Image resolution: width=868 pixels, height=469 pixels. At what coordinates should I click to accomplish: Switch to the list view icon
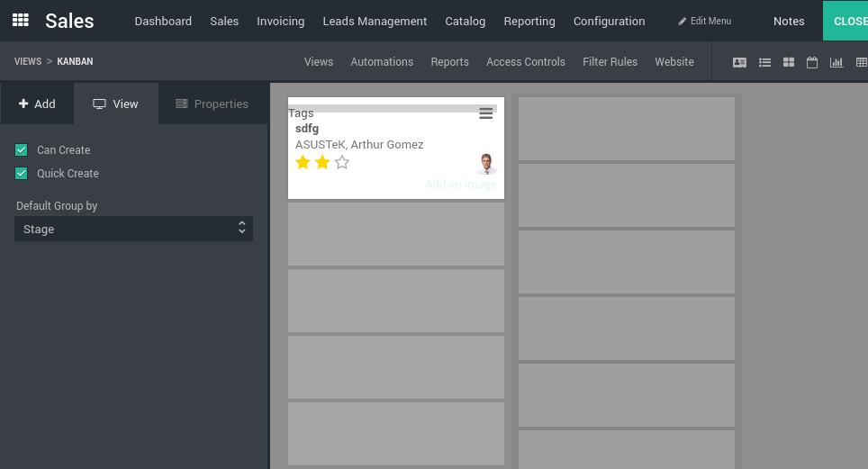click(764, 62)
